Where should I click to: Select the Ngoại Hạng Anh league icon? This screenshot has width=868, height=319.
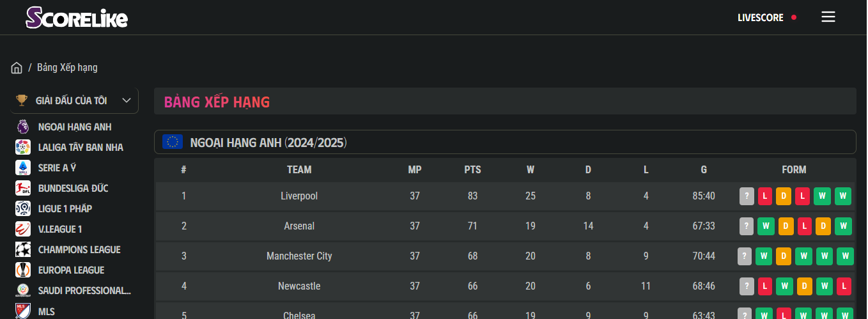pyautogui.click(x=23, y=127)
